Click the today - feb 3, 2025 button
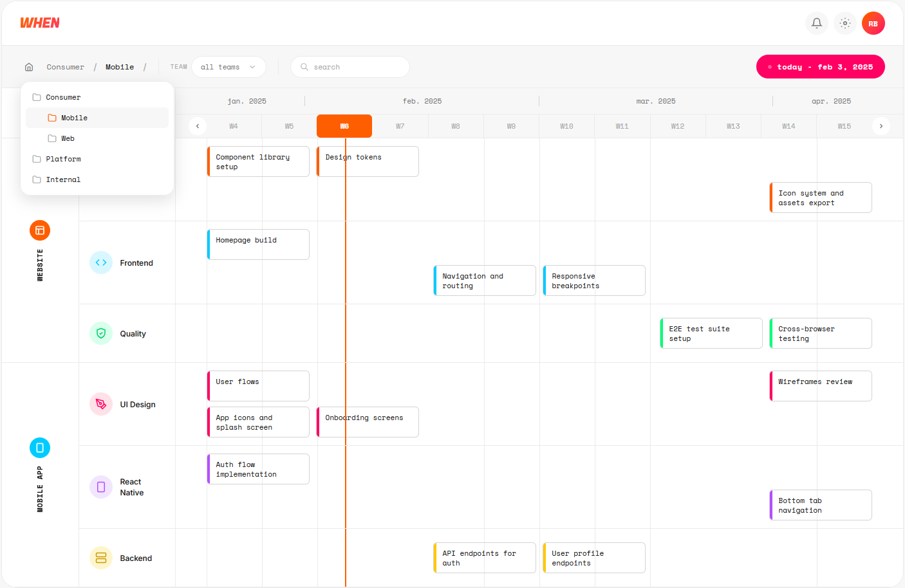This screenshot has width=905, height=588. 820,66
